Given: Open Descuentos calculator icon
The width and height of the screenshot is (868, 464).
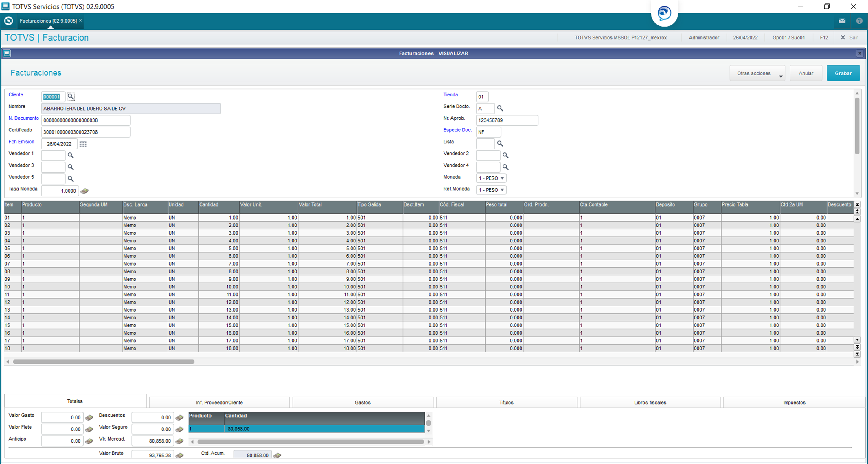Looking at the screenshot, I should [x=179, y=418].
